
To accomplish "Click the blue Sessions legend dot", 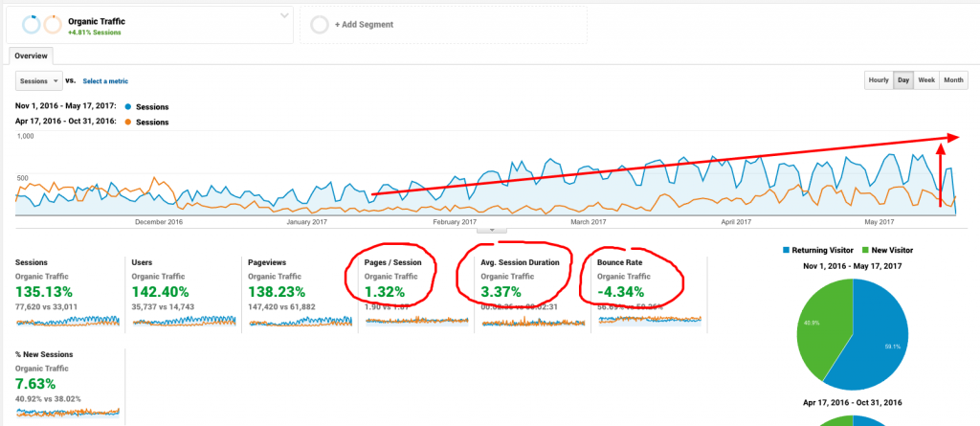I will pyautogui.click(x=127, y=107).
